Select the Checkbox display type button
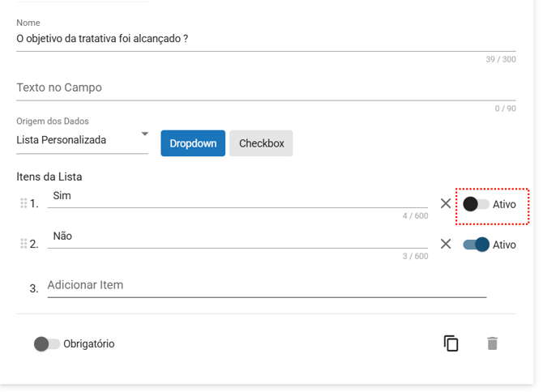The image size is (543, 392). point(261,143)
